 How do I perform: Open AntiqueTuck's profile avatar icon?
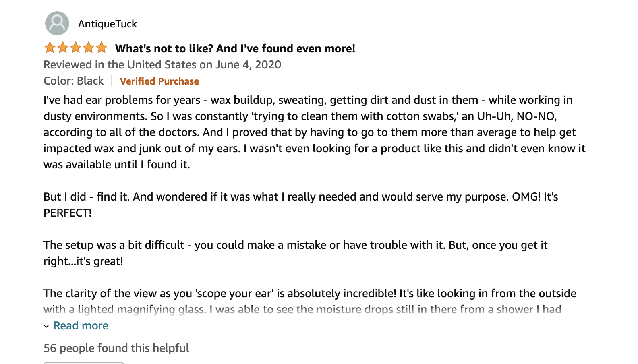(x=57, y=23)
